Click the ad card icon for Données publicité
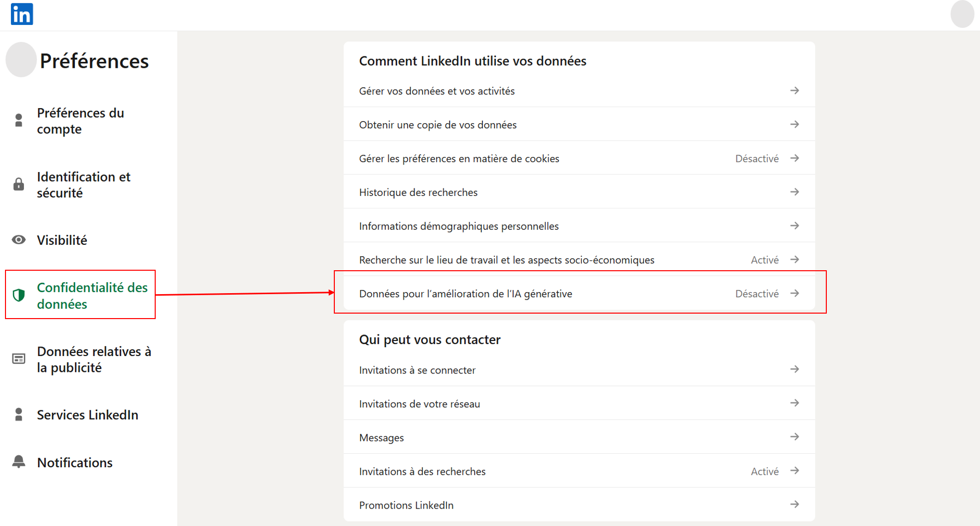 click(19, 359)
